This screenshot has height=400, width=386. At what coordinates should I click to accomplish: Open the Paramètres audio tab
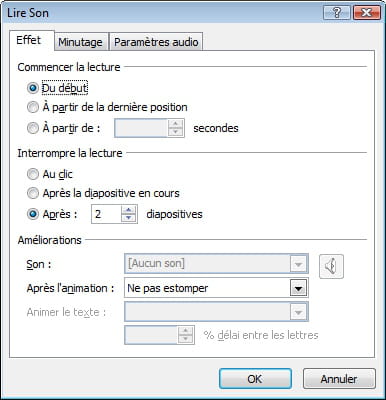click(156, 42)
